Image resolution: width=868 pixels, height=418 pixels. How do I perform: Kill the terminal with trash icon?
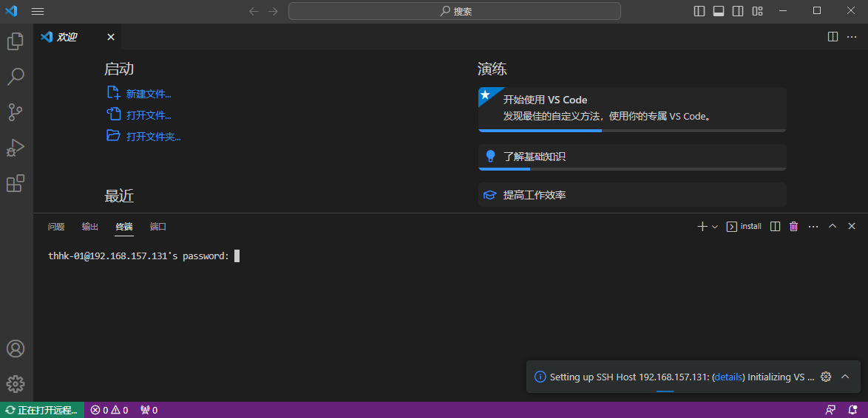tap(793, 226)
